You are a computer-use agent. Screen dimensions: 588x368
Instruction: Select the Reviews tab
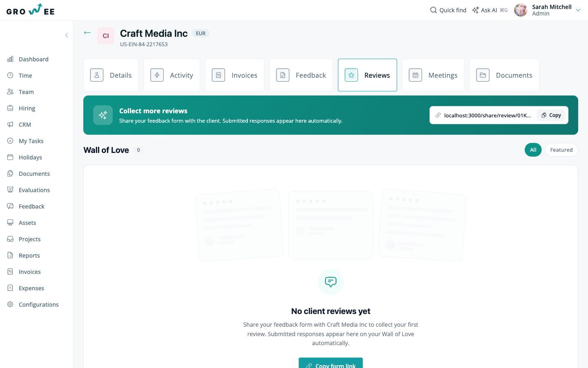tap(367, 75)
